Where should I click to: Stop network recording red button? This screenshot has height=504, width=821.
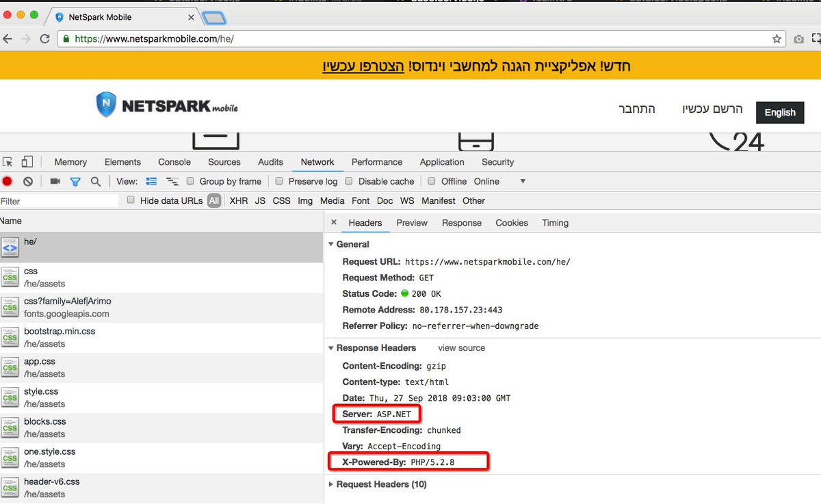pos(8,181)
